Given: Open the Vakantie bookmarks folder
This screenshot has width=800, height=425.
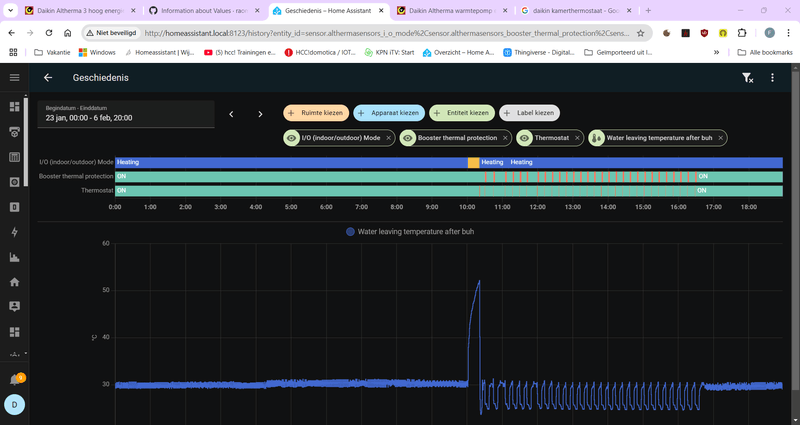Looking at the screenshot, I should (52, 52).
